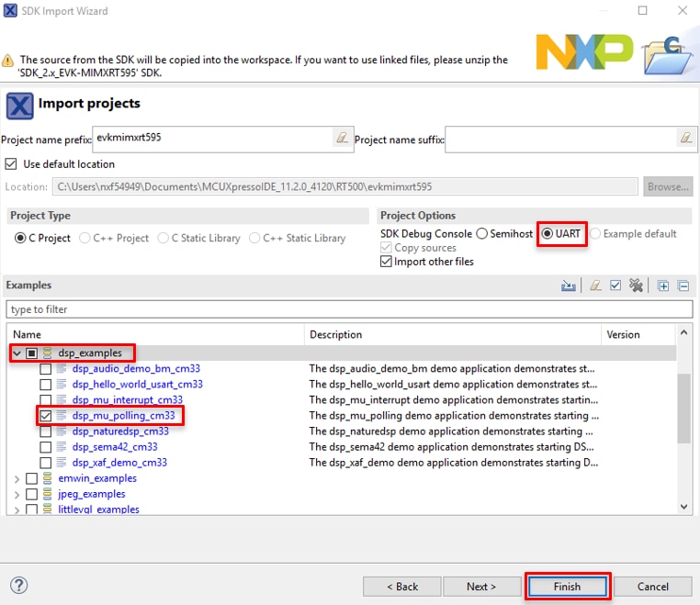This screenshot has width=700, height=605.
Task: Go to the Next > wizard page
Action: pyautogui.click(x=480, y=586)
